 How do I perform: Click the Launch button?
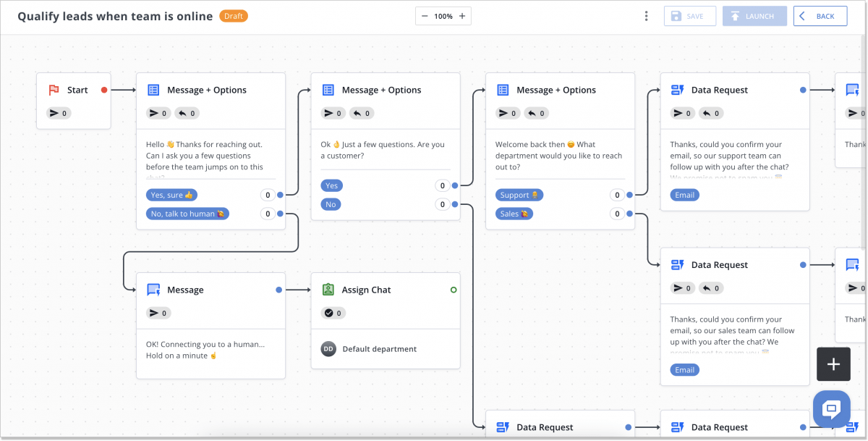754,16
